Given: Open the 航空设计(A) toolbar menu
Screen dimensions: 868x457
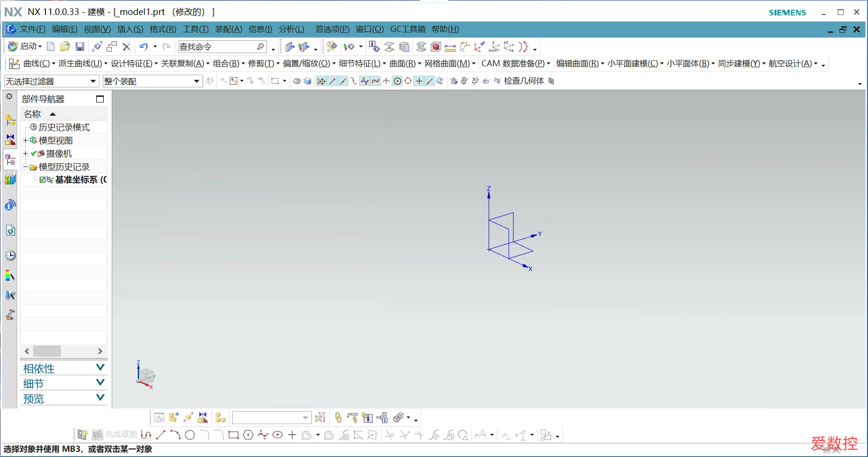Looking at the screenshot, I should (793, 63).
